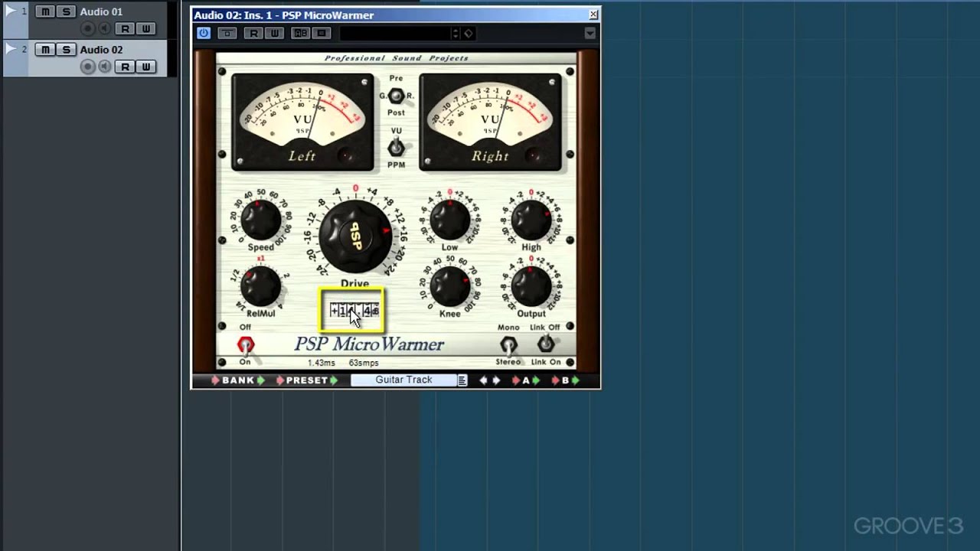
Task: Click the Knee knob
Action: [449, 287]
